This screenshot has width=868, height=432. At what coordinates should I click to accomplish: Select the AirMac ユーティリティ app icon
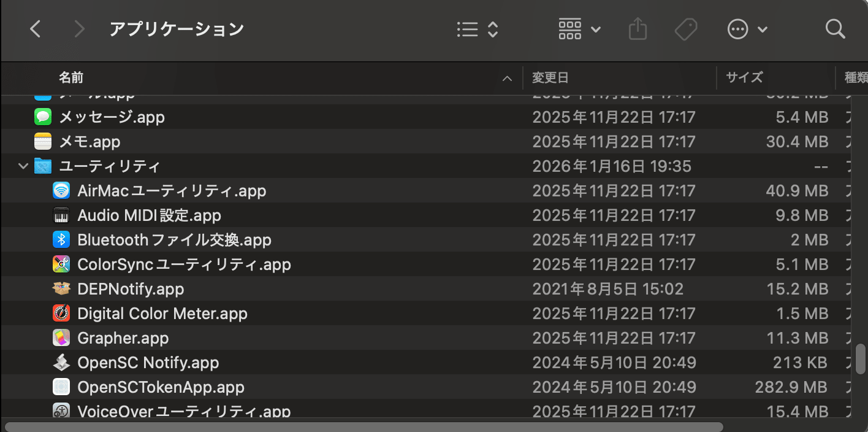61,190
